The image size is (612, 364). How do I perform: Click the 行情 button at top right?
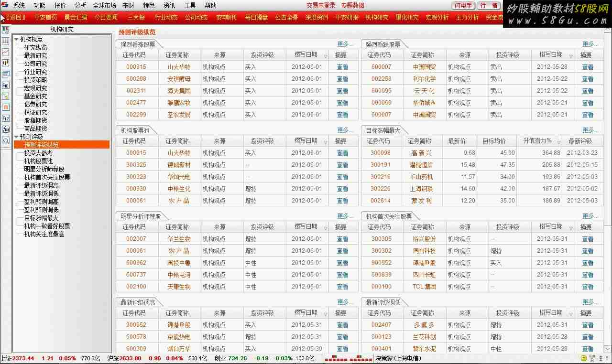489,6
